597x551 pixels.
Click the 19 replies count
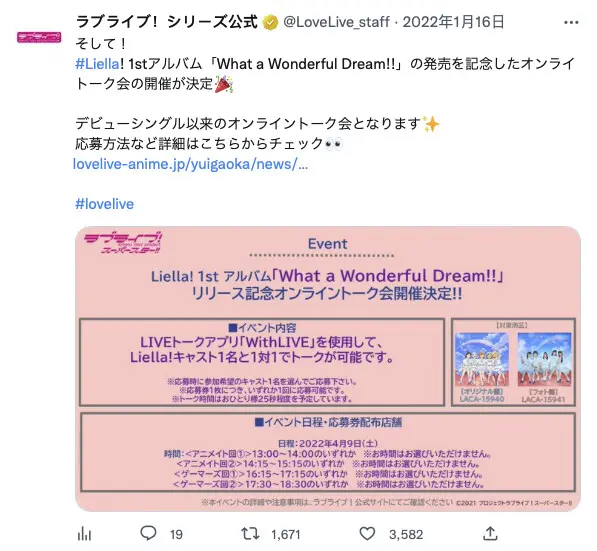[x=176, y=535]
